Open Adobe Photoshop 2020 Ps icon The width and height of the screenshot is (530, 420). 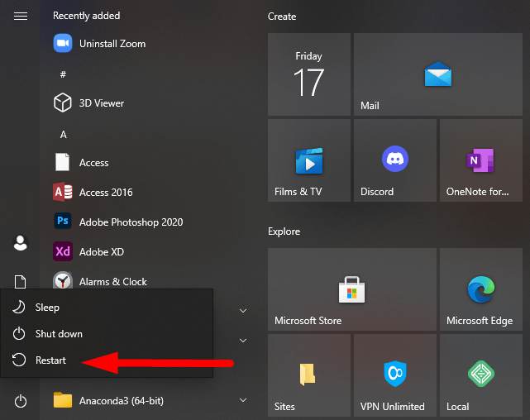tap(63, 221)
